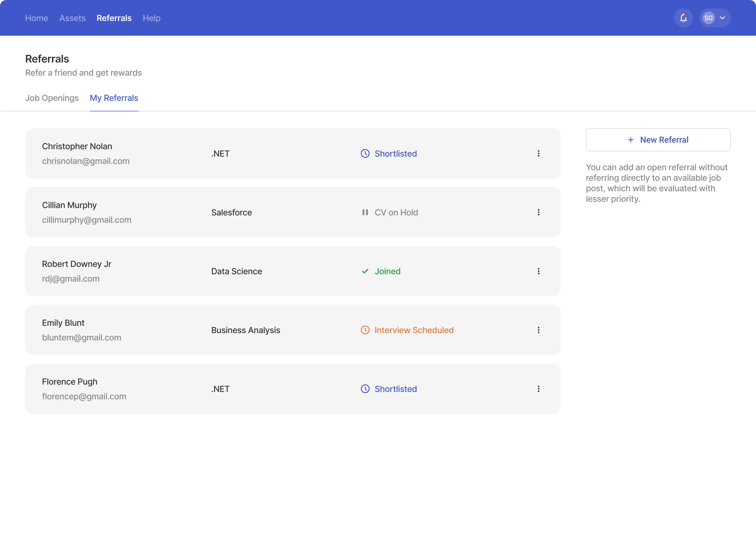Select the My Referrals tab

pyautogui.click(x=114, y=98)
